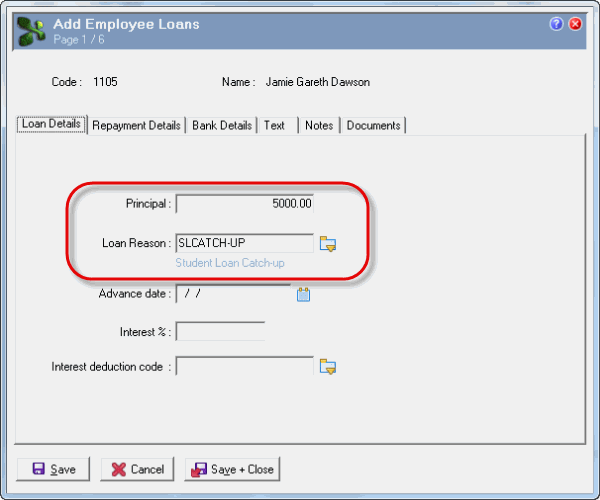Focus the Principal amount field
This screenshot has width=600, height=500.
coord(245,204)
